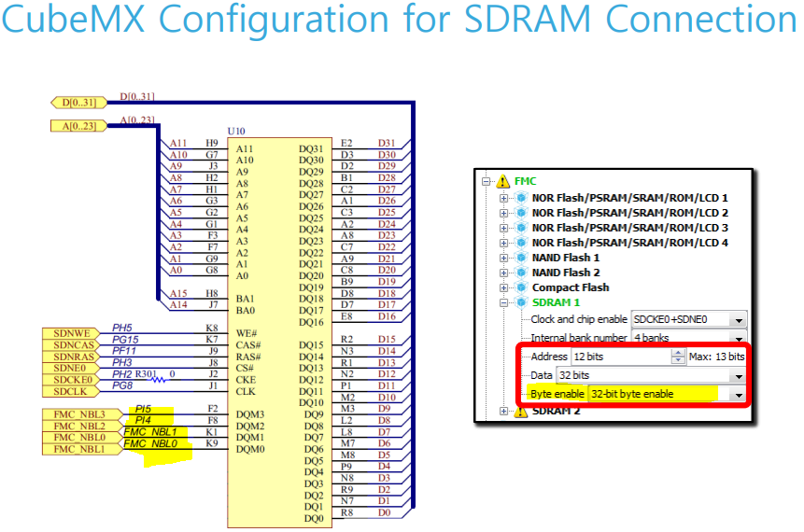
Task: Click the FMC_NBL3 port tag
Action: [x=82, y=414]
